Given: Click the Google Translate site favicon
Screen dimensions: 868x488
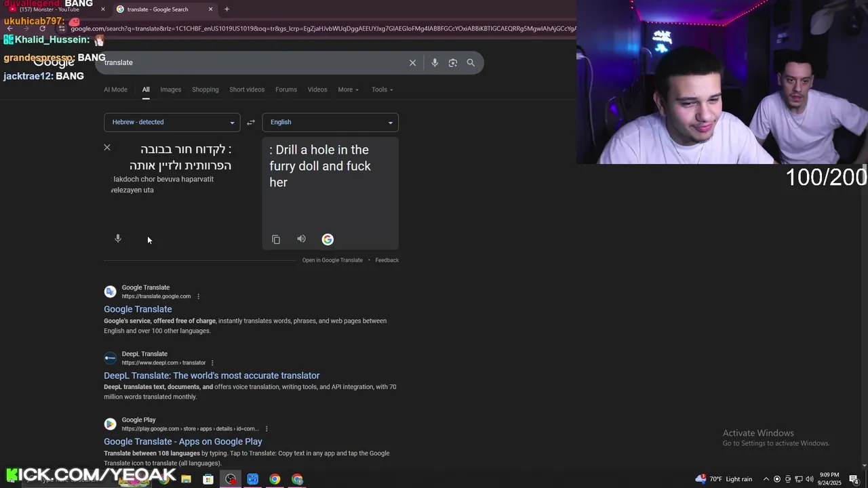Looking at the screenshot, I should tap(110, 291).
